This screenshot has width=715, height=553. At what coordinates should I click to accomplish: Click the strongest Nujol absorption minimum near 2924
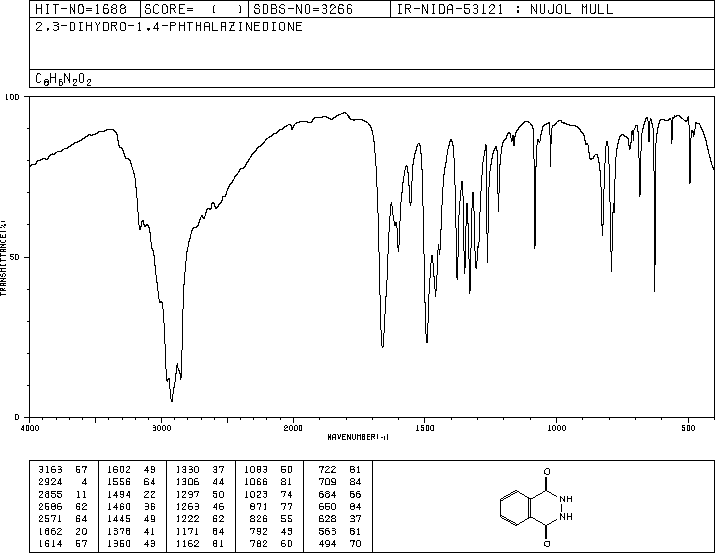(x=171, y=401)
